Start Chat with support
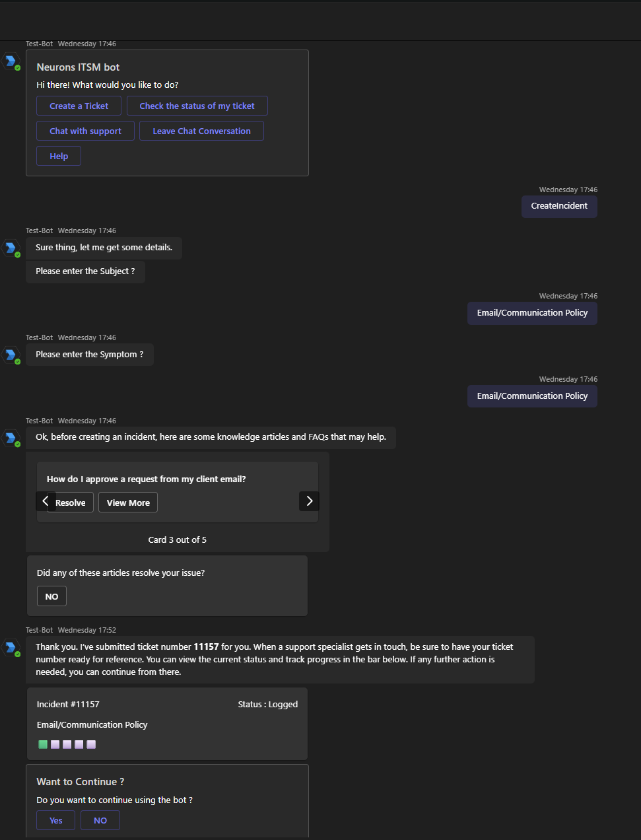This screenshot has height=840, width=641. (85, 131)
